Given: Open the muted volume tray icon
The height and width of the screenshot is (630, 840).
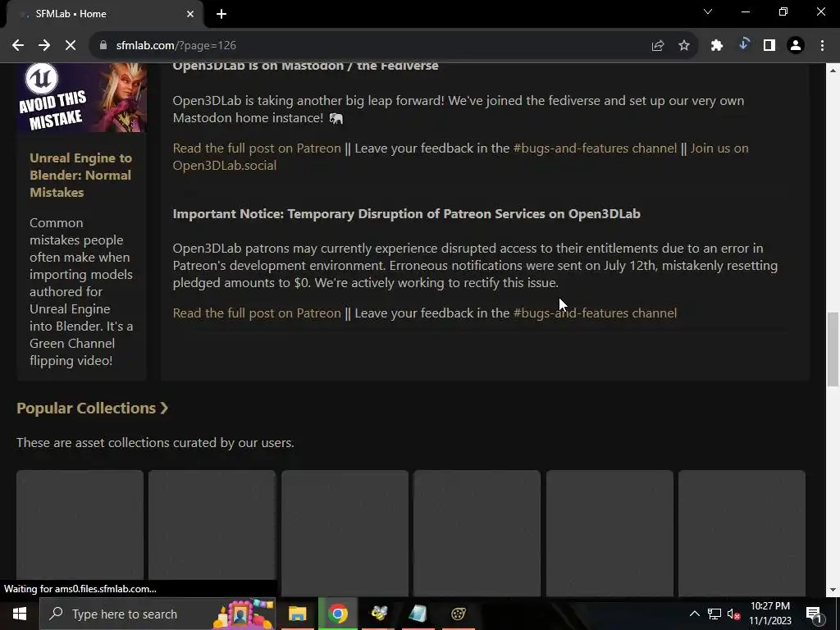Looking at the screenshot, I should tap(734, 614).
